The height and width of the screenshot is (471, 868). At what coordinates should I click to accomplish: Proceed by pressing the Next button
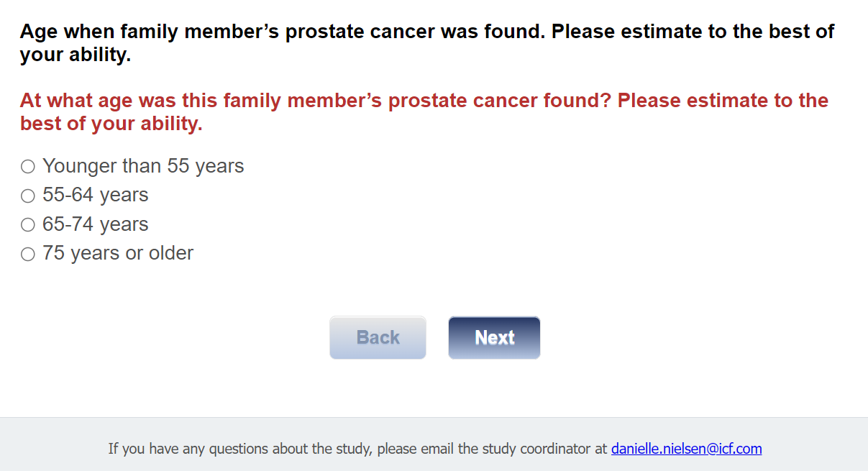pyautogui.click(x=494, y=337)
